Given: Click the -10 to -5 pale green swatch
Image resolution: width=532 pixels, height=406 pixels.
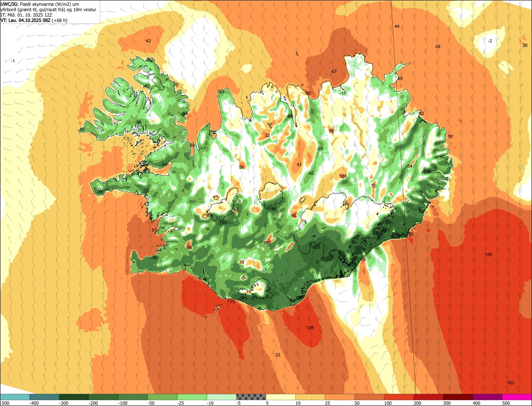Looking at the screenshot, I should [222, 397].
